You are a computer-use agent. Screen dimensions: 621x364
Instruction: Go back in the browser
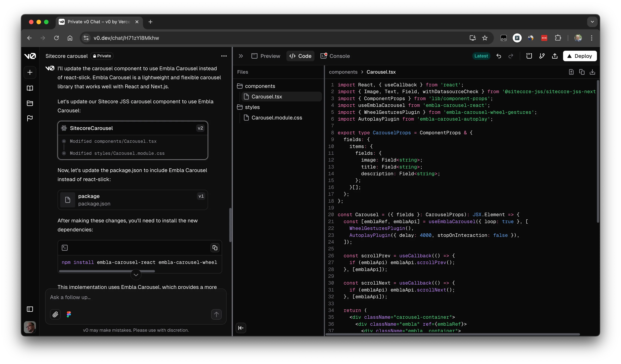click(30, 38)
